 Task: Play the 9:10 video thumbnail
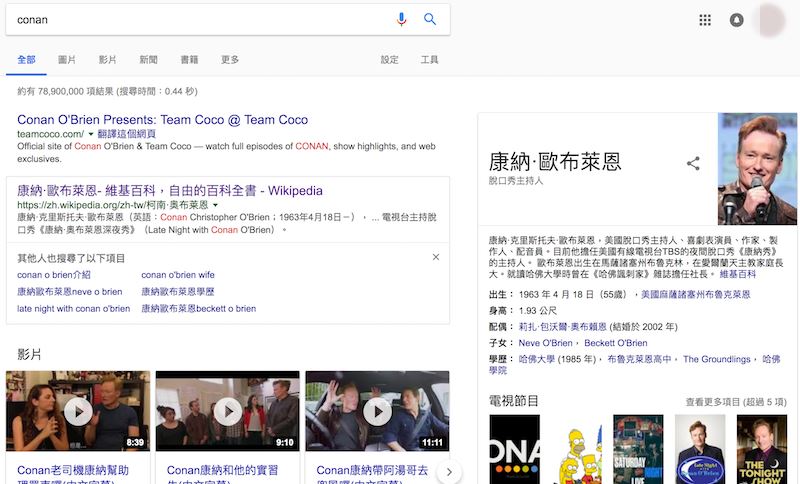coord(228,411)
